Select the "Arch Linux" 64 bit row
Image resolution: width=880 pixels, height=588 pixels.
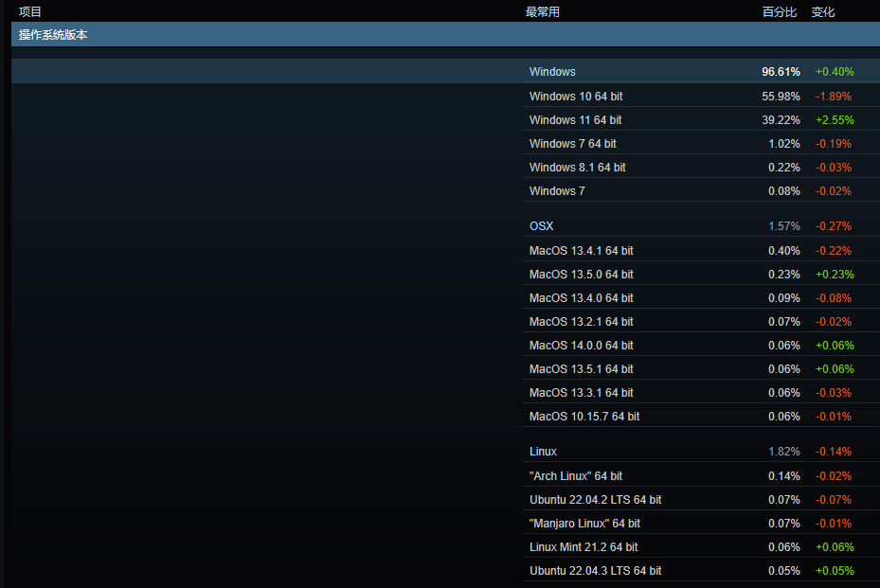[701, 475]
